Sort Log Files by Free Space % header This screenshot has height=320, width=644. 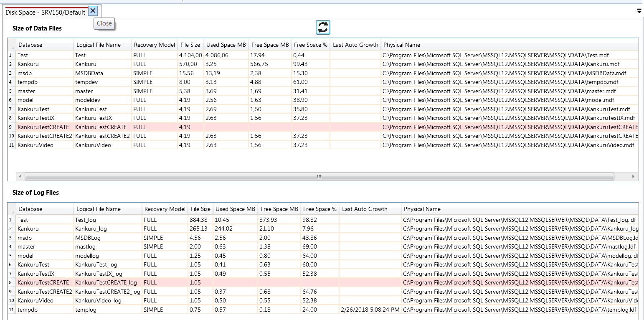point(320,209)
